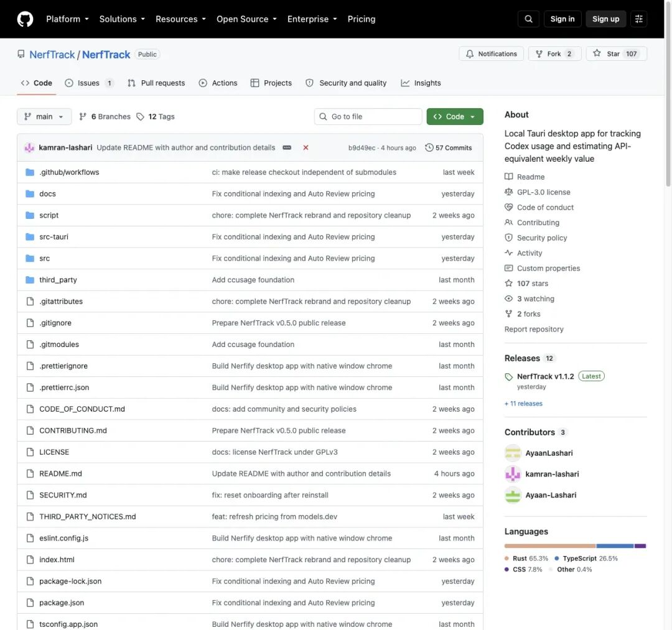Open the main branch selector

click(x=44, y=116)
